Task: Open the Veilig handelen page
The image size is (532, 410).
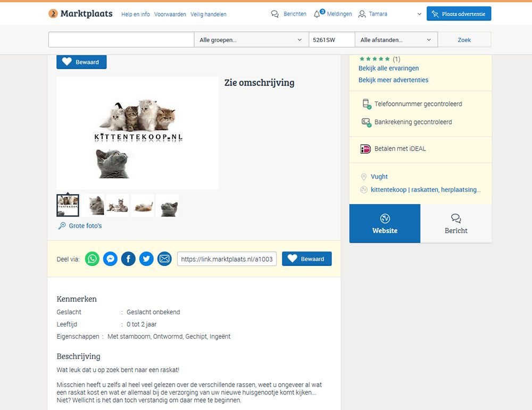Action: [x=209, y=14]
